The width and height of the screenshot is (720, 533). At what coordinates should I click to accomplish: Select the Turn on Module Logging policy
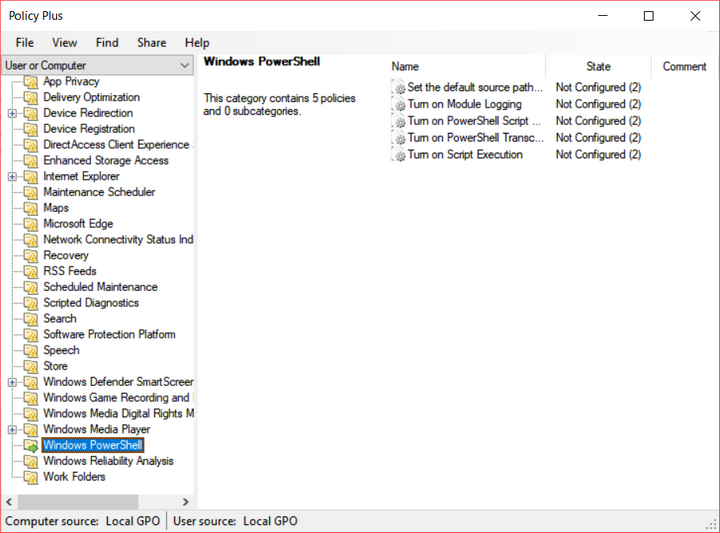coord(464,104)
